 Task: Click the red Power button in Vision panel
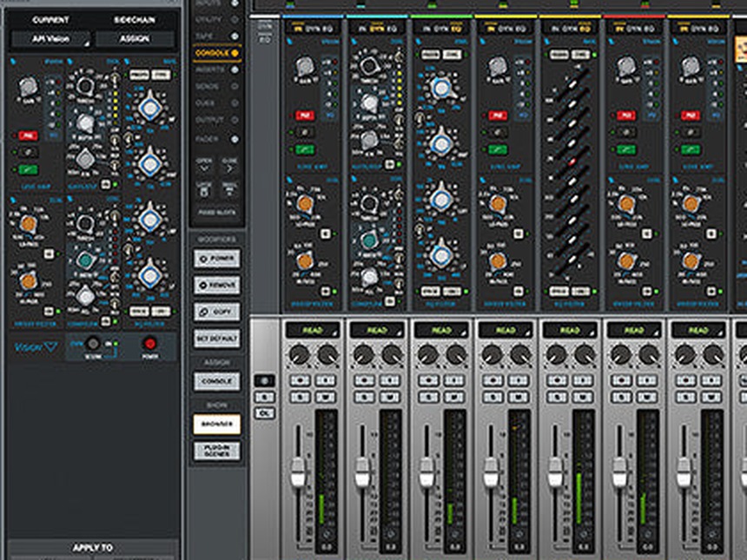(149, 343)
